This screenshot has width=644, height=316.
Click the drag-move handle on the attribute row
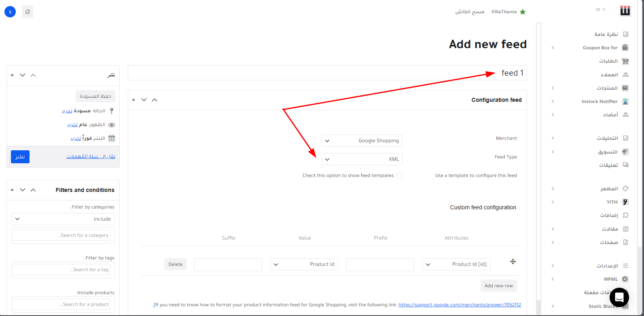click(x=513, y=261)
